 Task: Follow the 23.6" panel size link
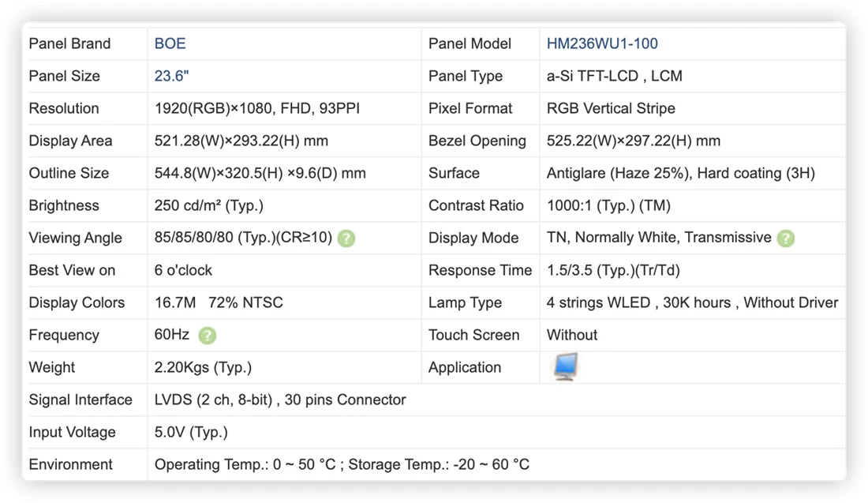pyautogui.click(x=171, y=76)
